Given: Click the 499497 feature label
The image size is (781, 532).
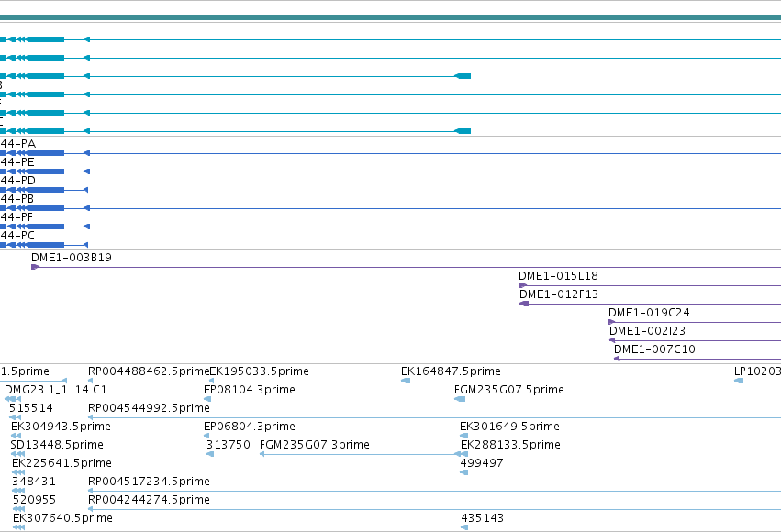Looking at the screenshot, I should coord(482,463).
